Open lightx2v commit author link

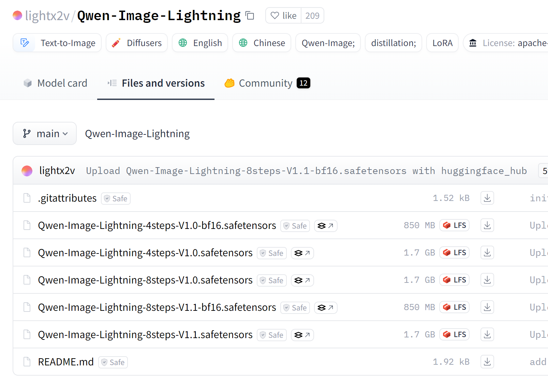click(57, 171)
